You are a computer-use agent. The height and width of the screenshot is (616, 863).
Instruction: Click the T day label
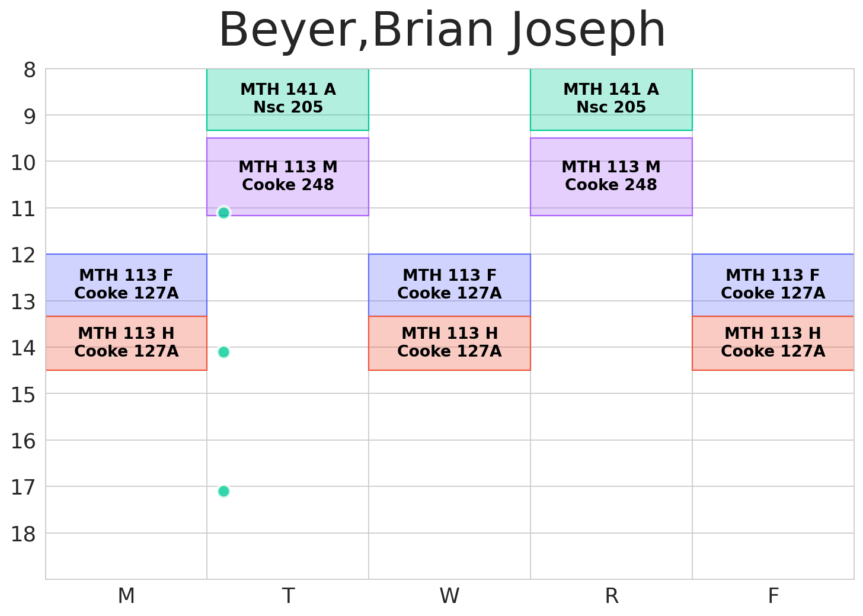[x=288, y=596]
